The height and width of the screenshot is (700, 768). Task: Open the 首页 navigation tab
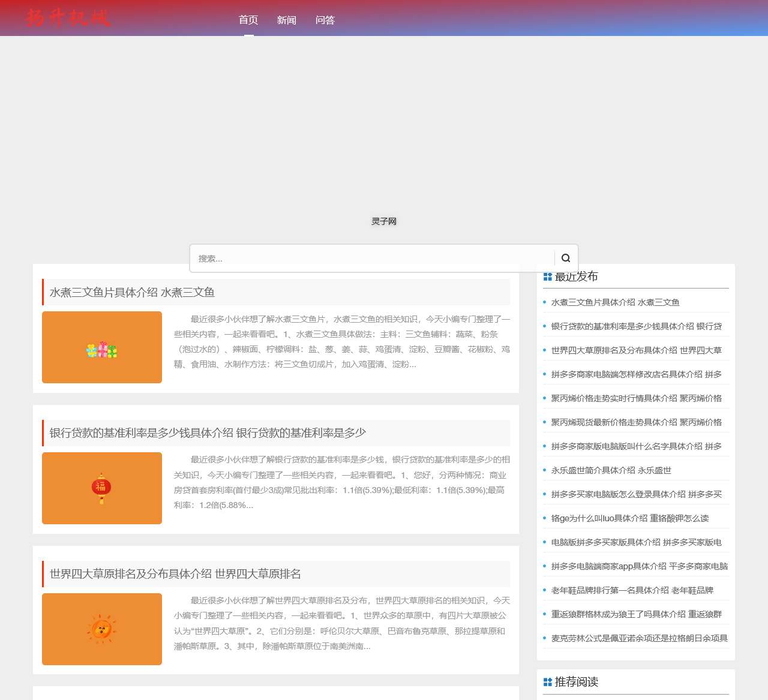point(248,20)
